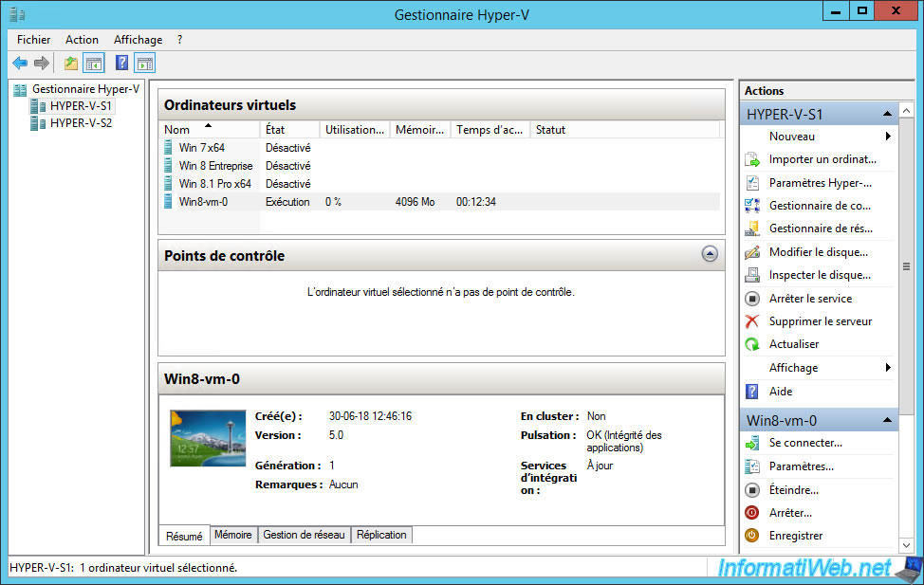Viewport: 924px width, 585px height.
Task: Click the Inspecter le disque icon
Action: [x=752, y=275]
